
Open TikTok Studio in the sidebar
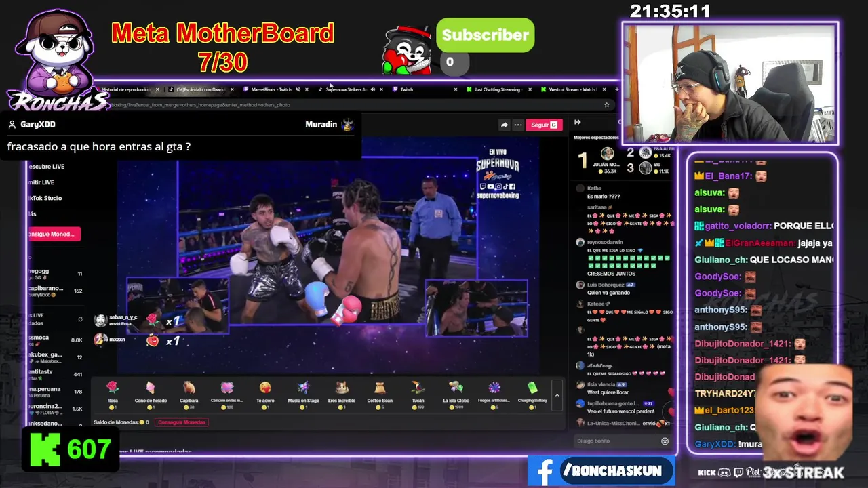(45, 198)
